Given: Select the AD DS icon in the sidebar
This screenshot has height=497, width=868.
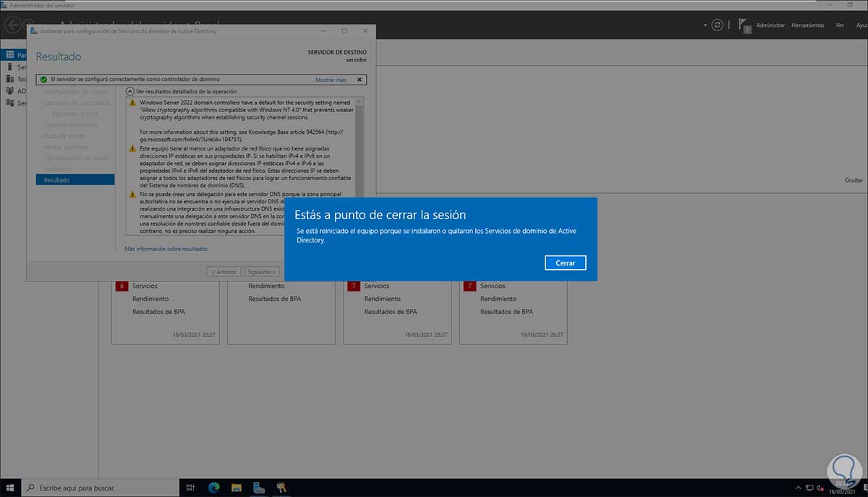Looking at the screenshot, I should pyautogui.click(x=9, y=91).
